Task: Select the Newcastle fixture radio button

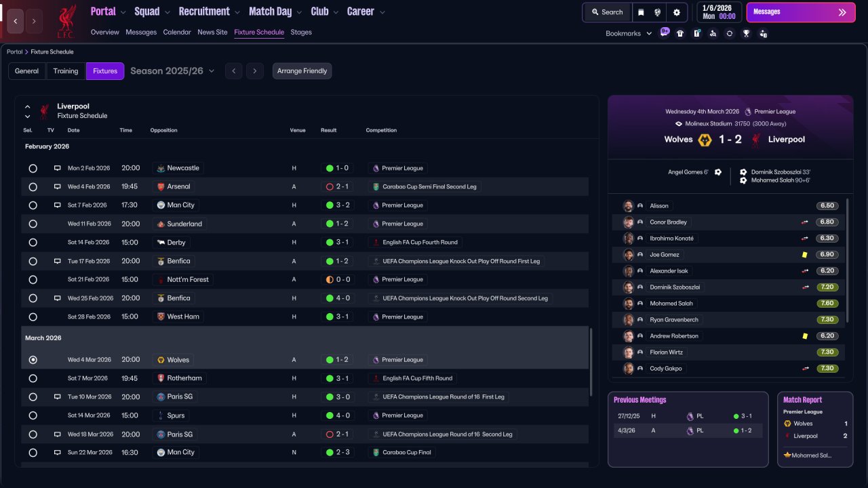Action: coord(33,168)
